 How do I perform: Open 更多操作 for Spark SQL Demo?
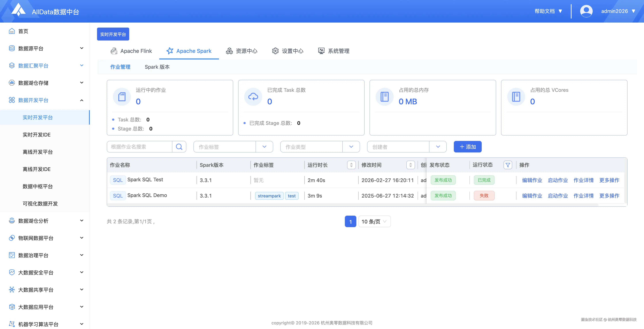click(609, 196)
